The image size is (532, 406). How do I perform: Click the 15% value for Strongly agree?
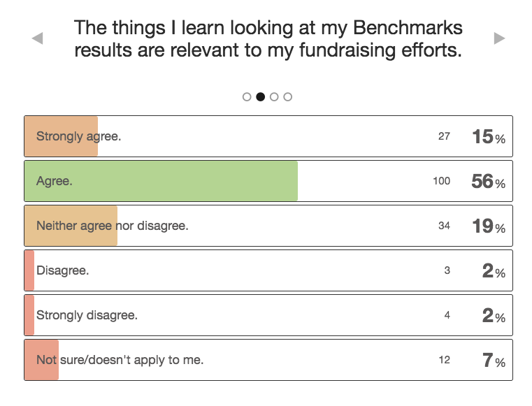pos(489,137)
